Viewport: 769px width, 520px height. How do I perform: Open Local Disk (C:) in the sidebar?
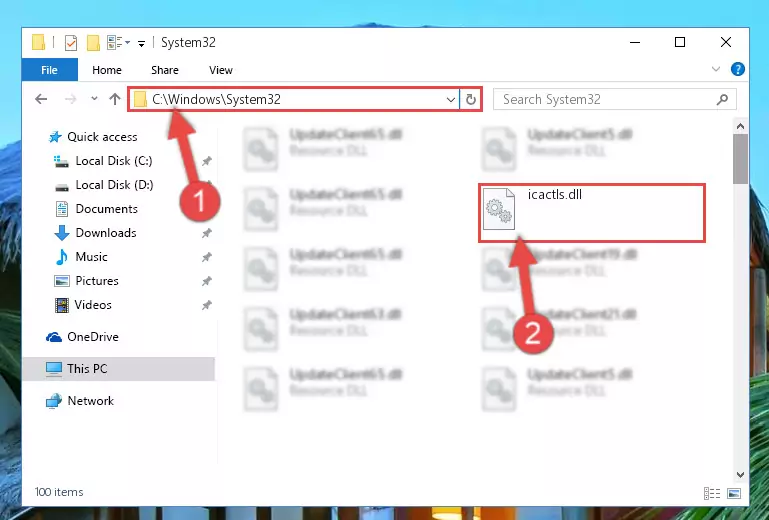point(114,160)
